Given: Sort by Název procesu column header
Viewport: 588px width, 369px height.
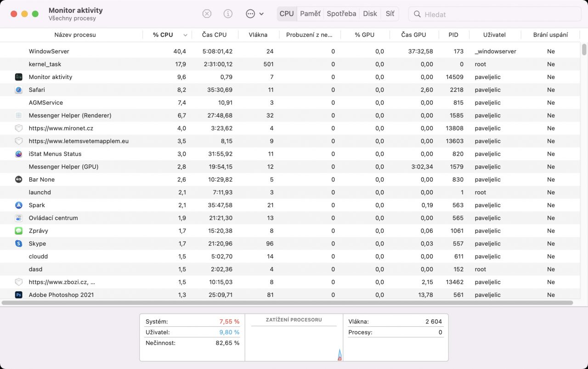Looking at the screenshot, I should click(75, 35).
